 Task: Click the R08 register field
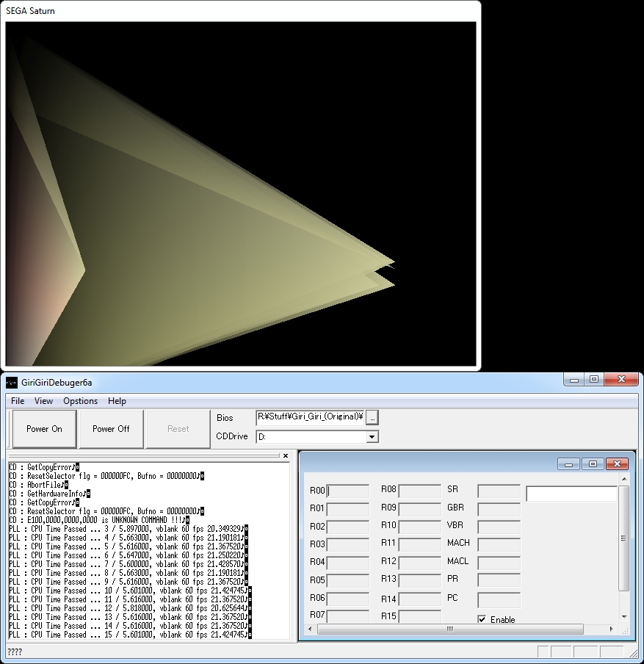tap(419, 491)
